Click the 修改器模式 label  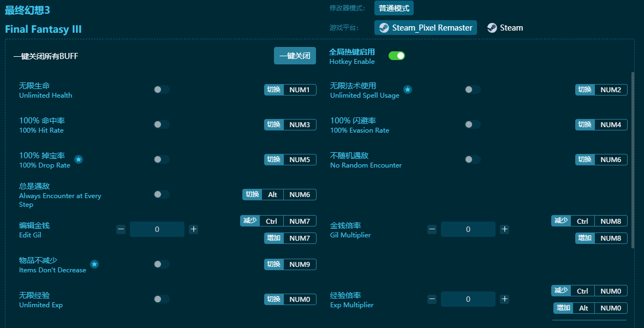pyautogui.click(x=347, y=8)
